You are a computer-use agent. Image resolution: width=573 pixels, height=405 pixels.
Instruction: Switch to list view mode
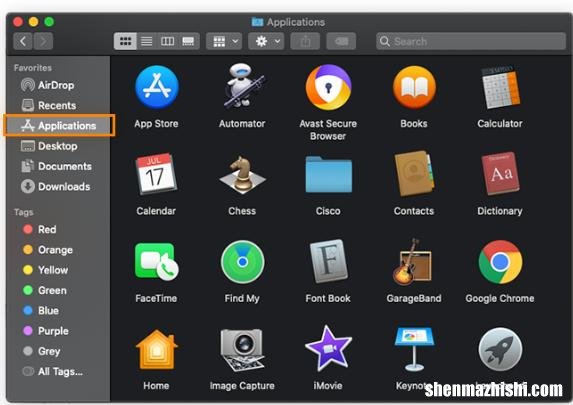point(147,41)
